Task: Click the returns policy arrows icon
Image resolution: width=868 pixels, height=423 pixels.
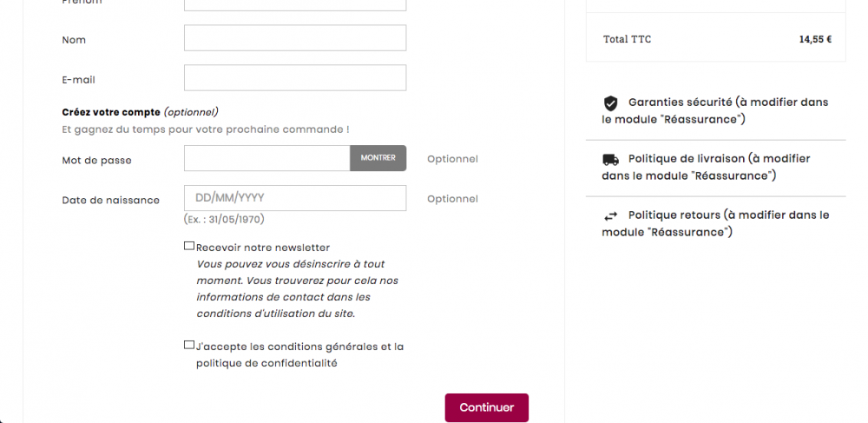Action: [610, 215]
